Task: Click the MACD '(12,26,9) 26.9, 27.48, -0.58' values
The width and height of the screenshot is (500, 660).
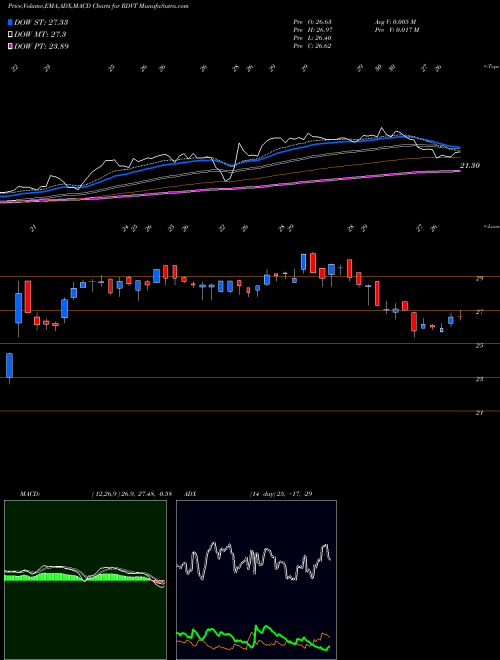Action: 131,494
